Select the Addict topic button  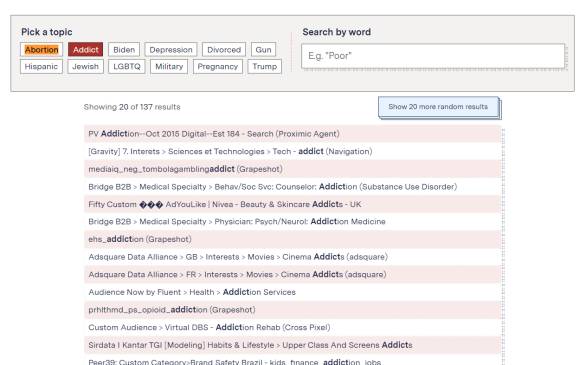85,50
